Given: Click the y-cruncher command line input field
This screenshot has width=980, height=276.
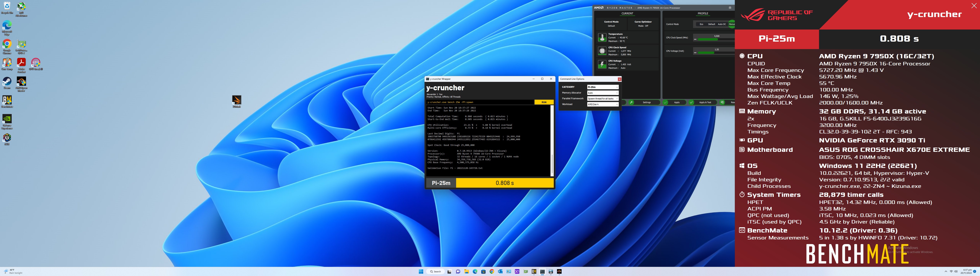Looking at the screenshot, I should click(480, 102).
